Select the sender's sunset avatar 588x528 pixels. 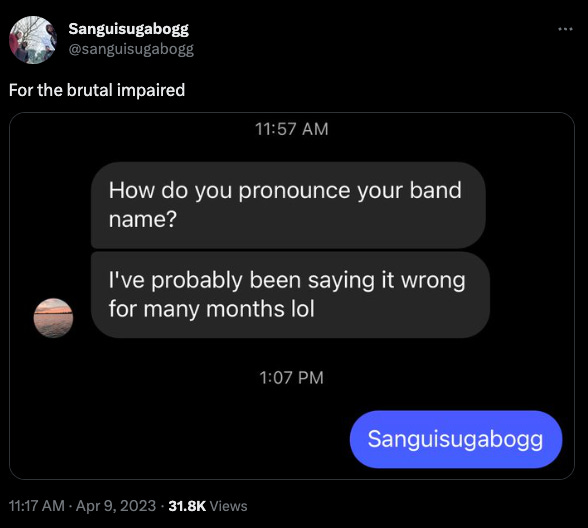pyautogui.click(x=53, y=318)
